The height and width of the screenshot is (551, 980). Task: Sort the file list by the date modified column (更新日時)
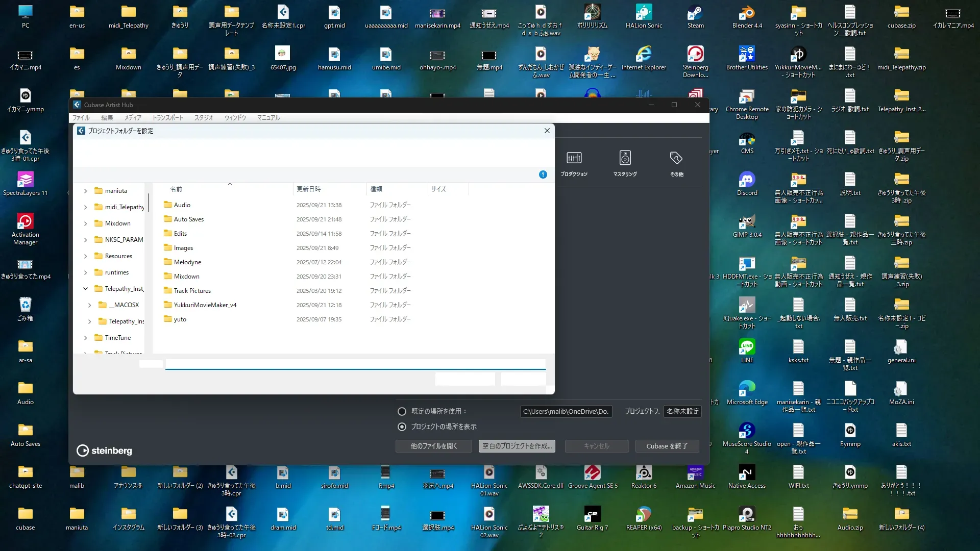point(309,189)
